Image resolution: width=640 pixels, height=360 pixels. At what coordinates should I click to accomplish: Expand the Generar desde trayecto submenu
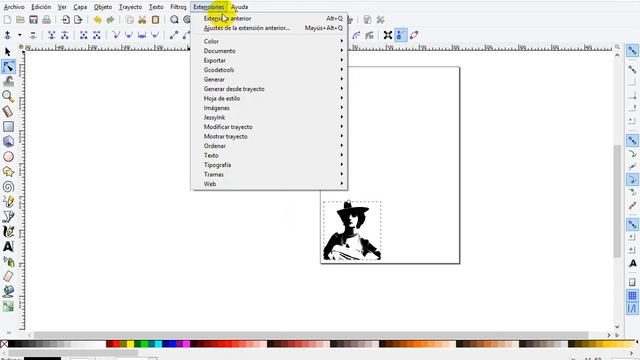tap(269, 89)
